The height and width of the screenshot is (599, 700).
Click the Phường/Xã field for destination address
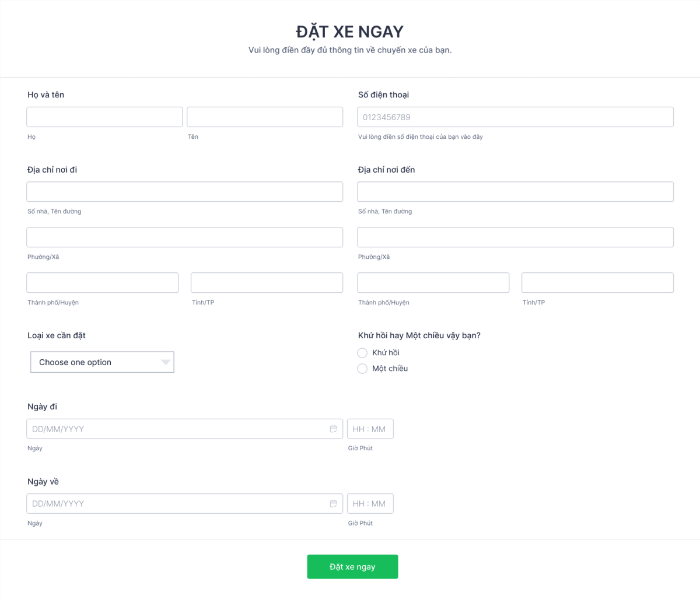coord(515,237)
